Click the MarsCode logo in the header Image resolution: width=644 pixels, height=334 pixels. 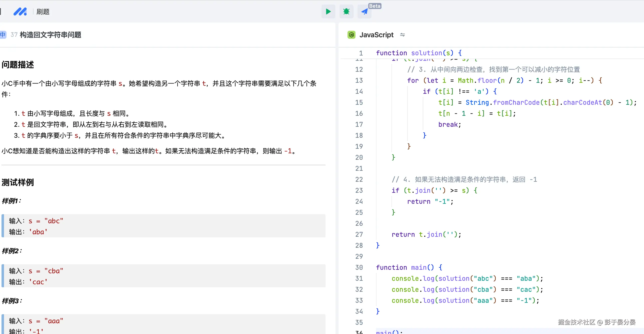click(20, 11)
